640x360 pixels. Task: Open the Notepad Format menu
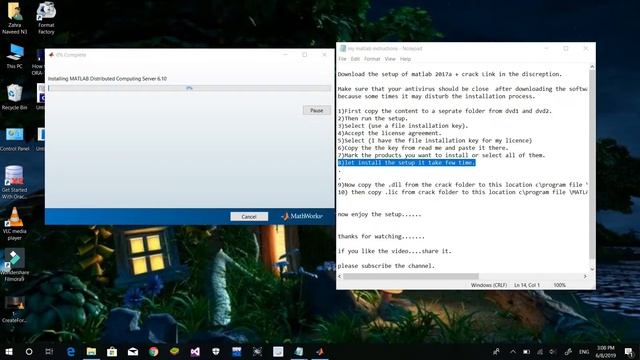(372, 59)
